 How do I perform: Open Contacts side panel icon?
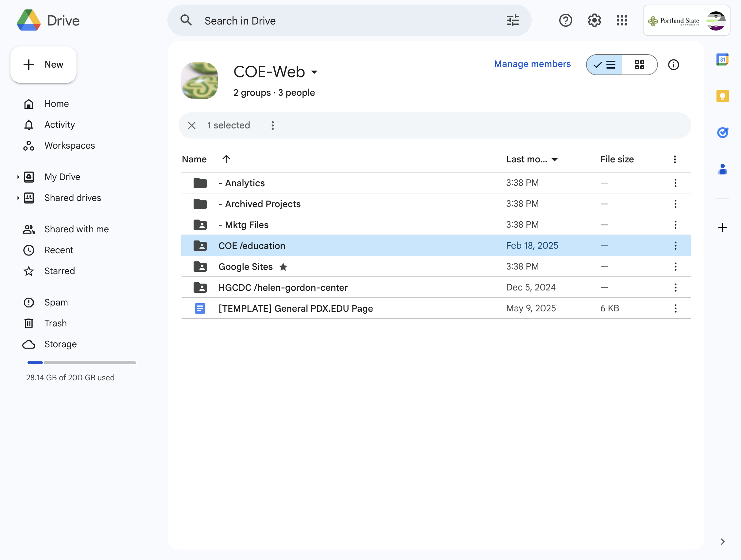[722, 169]
